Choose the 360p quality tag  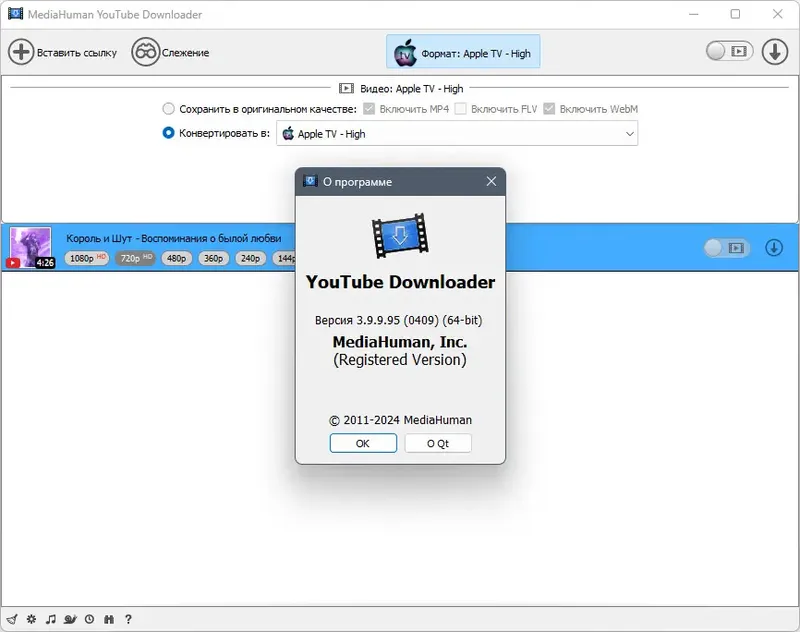click(213, 259)
